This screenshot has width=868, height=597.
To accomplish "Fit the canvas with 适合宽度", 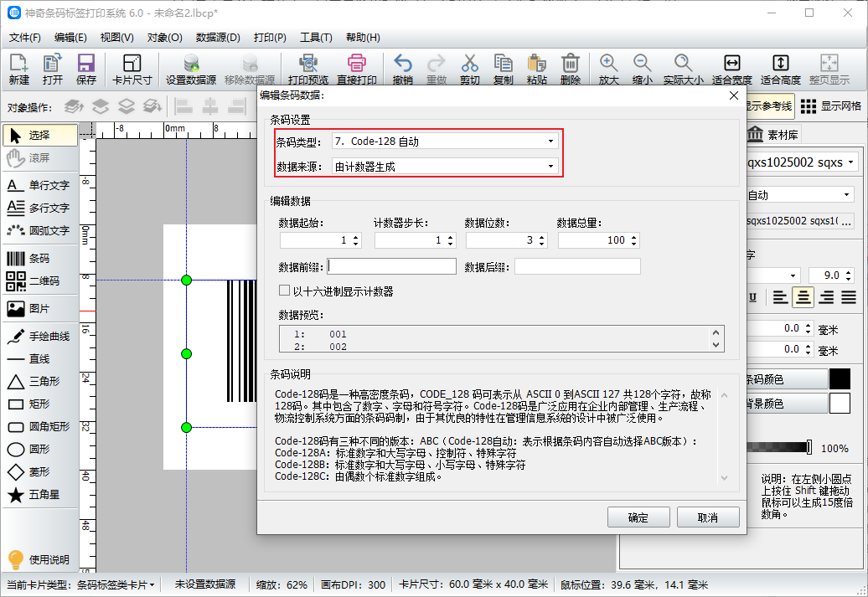I will 731,69.
